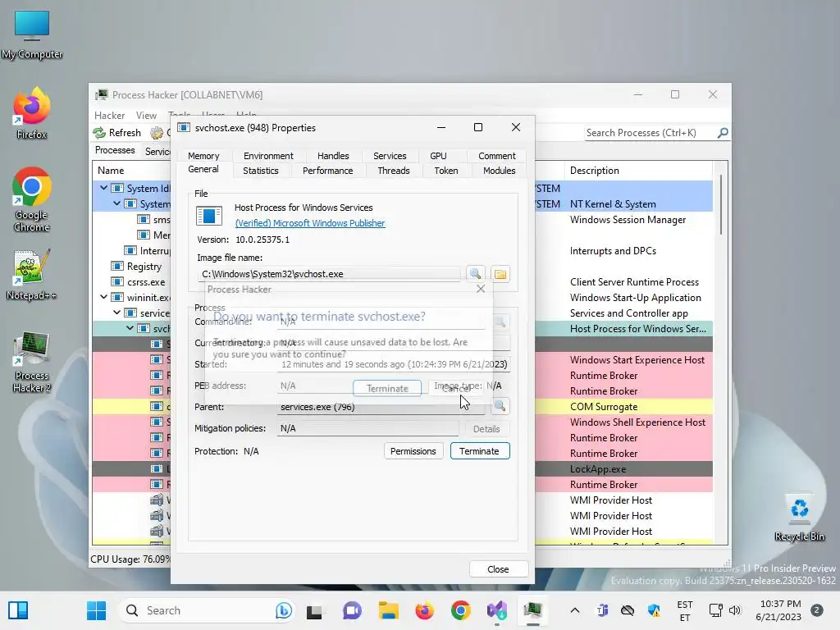840x630 pixels.
Task: Click the Verified Microsoft Windows Publisher link
Action: tap(309, 223)
